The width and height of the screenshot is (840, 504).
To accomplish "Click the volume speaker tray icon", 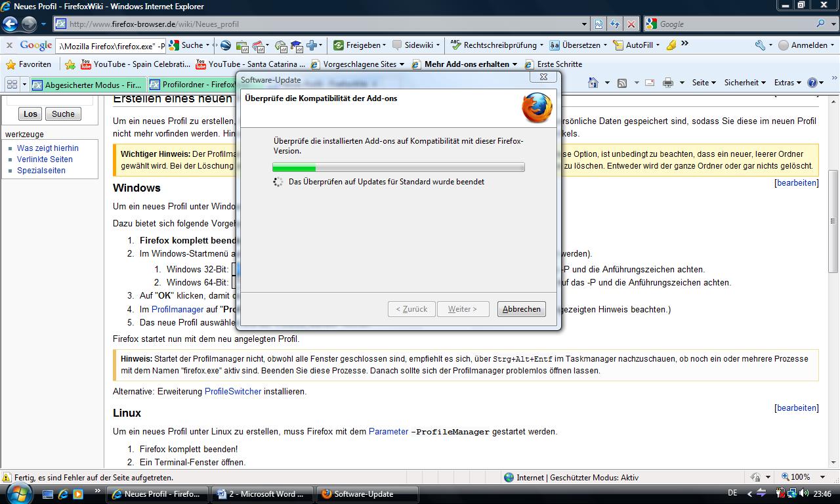I will point(805,493).
